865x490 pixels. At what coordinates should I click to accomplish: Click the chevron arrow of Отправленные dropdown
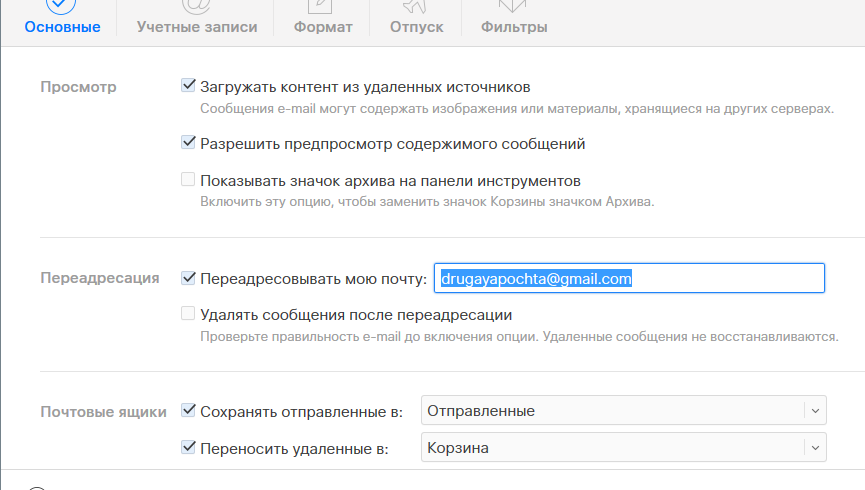815,411
